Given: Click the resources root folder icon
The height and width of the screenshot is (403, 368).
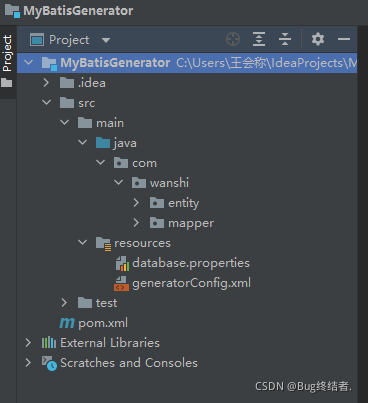Looking at the screenshot, I should point(103,243).
